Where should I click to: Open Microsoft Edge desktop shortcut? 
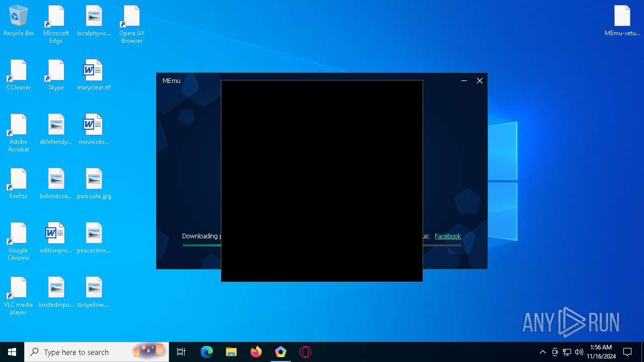coord(56,25)
